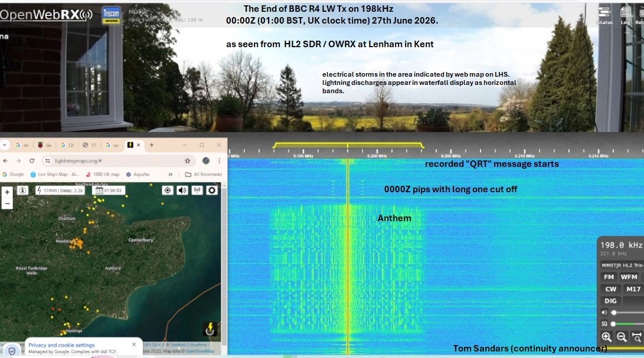Click the SQ auto squelch button
This screenshot has width=644, height=358.
(x=604, y=324)
